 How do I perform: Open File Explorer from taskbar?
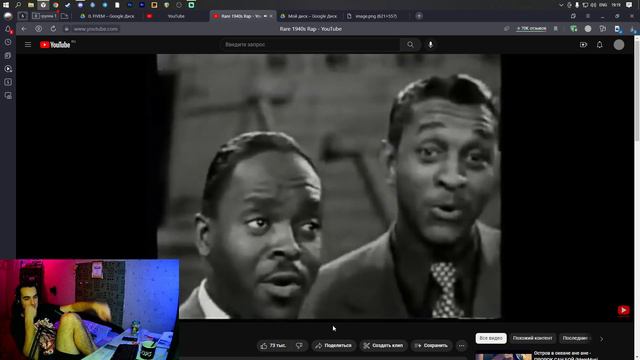31,5
